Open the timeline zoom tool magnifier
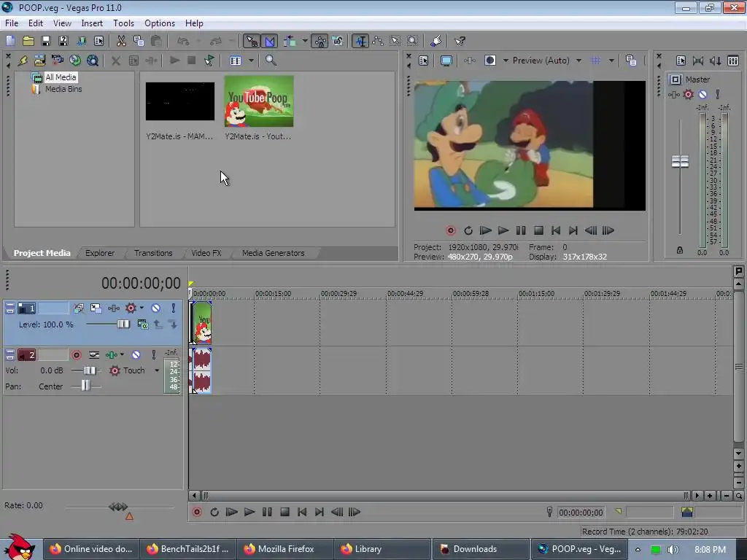The height and width of the screenshot is (560, 747). point(738,496)
